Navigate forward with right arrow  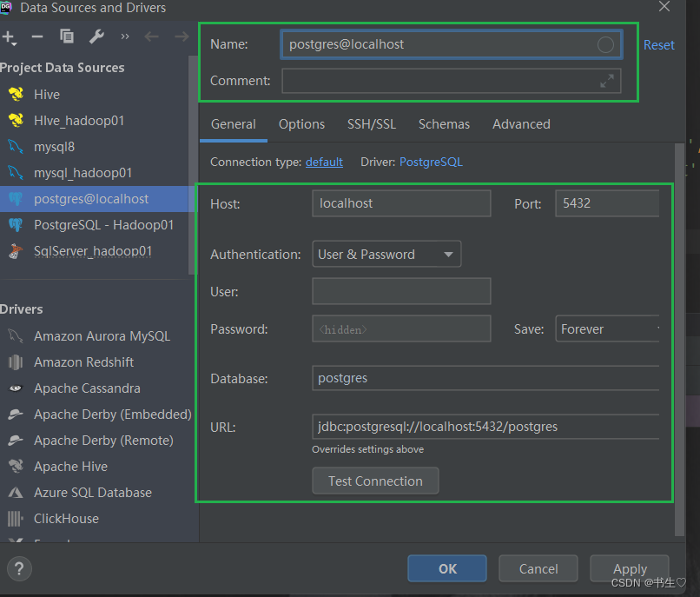182,36
